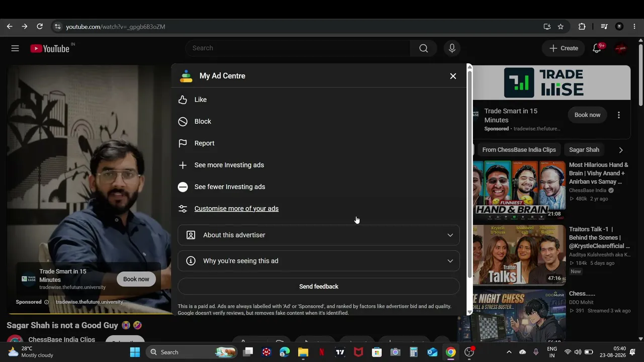Open the Traitors Talk video thumbnail

click(x=519, y=255)
